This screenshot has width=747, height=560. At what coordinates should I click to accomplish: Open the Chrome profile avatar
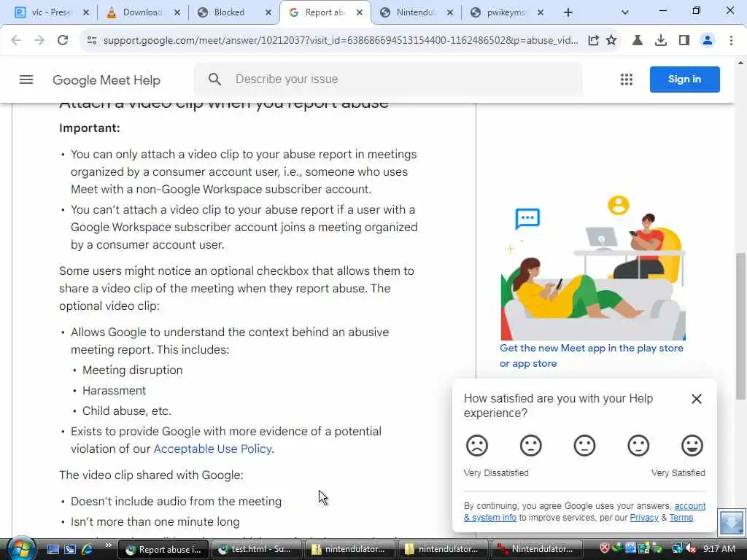click(x=708, y=41)
